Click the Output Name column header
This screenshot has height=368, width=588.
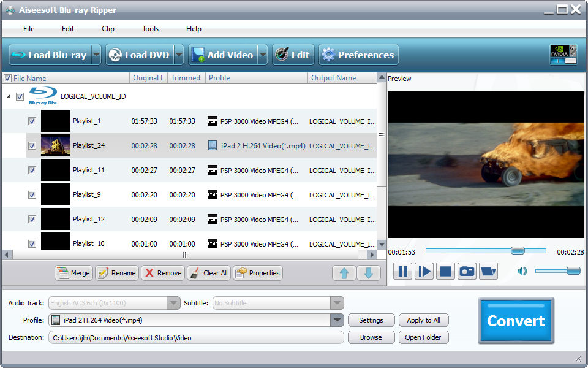click(342, 78)
